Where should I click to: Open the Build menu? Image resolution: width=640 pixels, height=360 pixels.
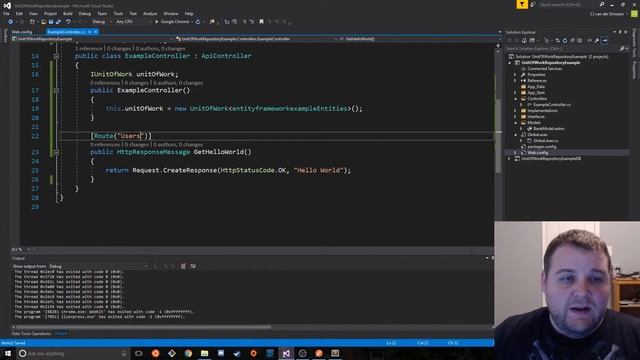(x=68, y=13)
